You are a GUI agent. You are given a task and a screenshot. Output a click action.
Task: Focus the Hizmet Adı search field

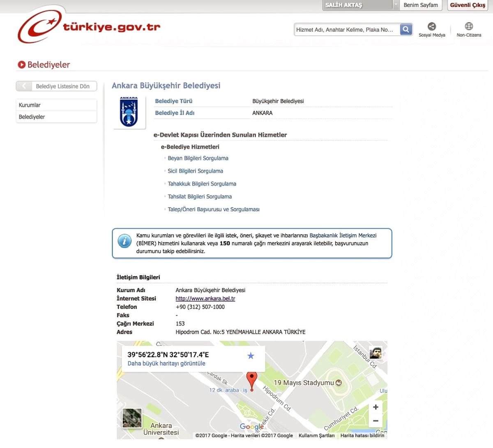click(x=347, y=30)
